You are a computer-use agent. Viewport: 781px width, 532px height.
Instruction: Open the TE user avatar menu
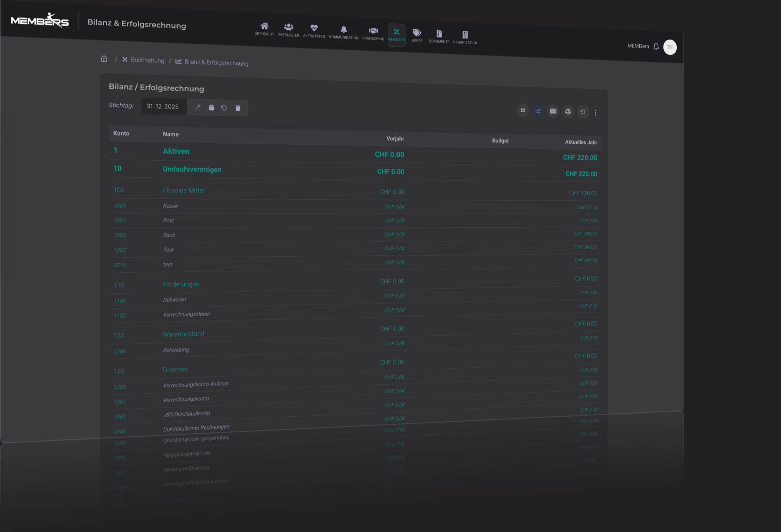click(670, 47)
